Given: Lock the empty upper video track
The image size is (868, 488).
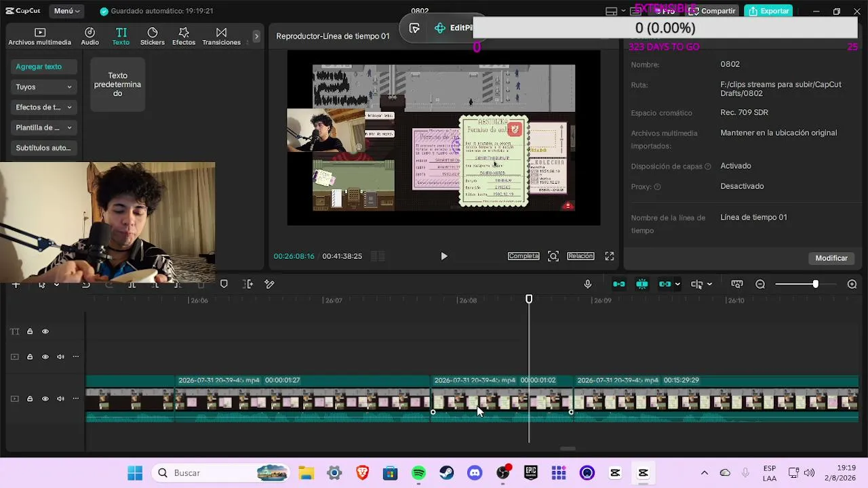Looking at the screenshot, I should 30,357.
